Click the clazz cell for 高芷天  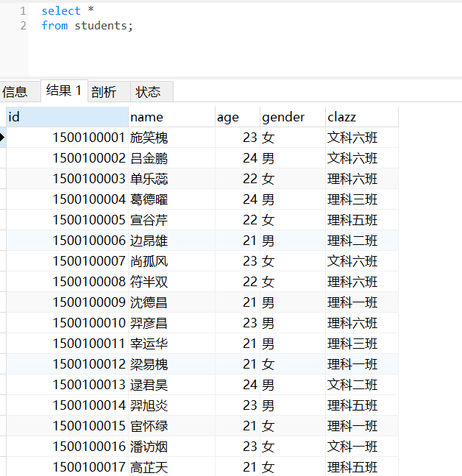tap(362, 467)
